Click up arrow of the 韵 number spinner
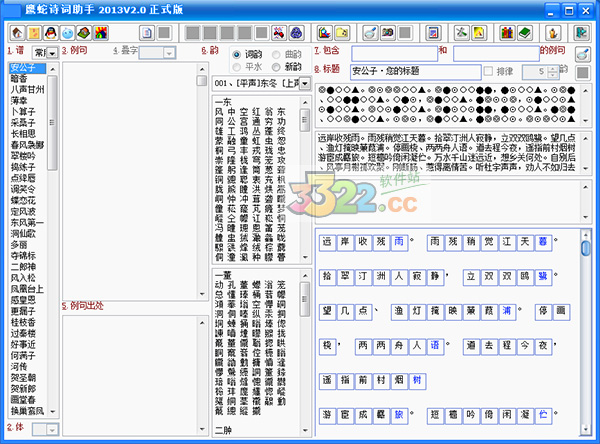Screen dimensions: 600x444 pos(553,69)
